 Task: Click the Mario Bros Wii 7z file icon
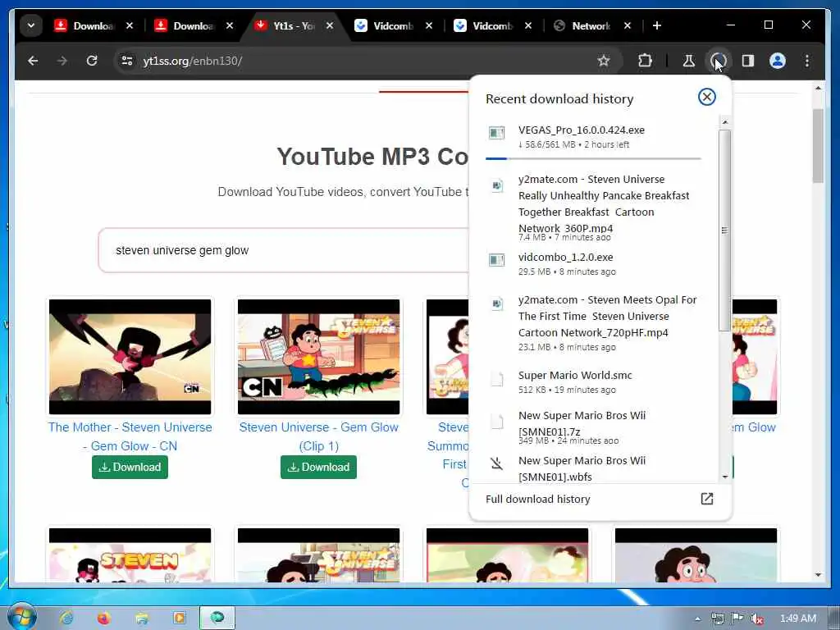497,422
